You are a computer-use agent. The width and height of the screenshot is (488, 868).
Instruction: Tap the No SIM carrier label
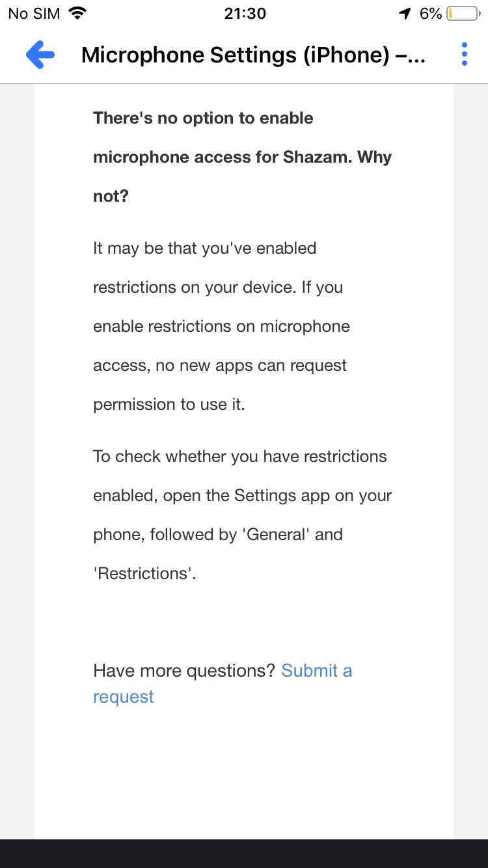click(x=34, y=13)
